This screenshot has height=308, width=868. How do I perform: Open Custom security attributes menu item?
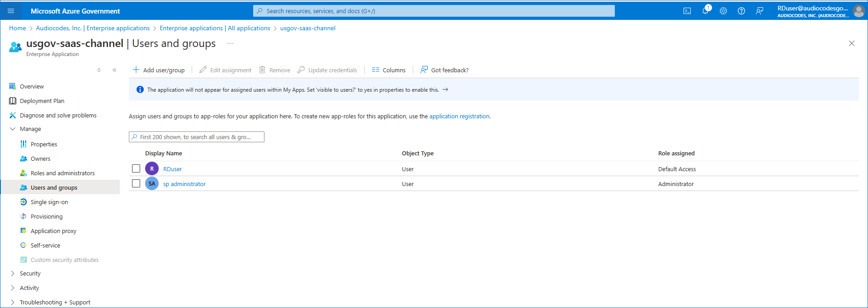click(65, 260)
